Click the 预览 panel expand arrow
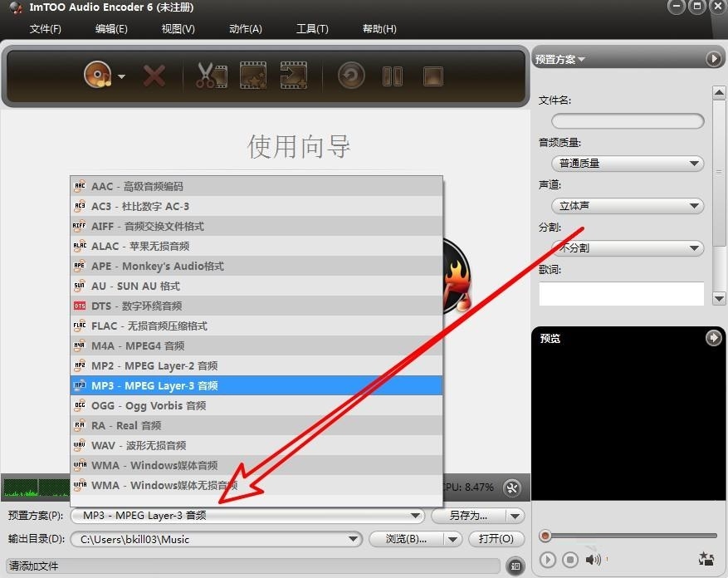 coord(714,338)
